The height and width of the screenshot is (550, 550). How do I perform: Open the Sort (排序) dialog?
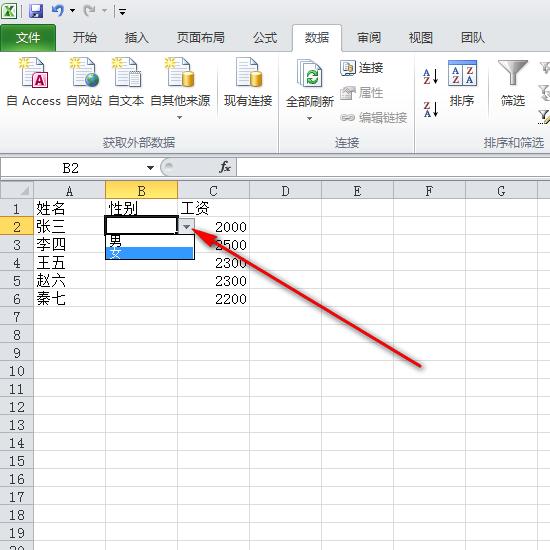pos(462,83)
